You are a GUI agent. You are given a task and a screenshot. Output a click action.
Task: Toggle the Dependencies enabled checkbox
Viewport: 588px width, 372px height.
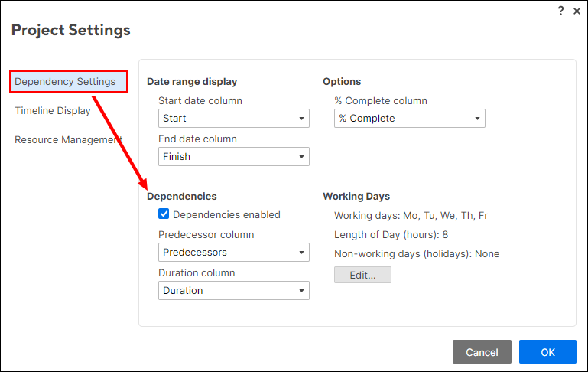(x=164, y=215)
